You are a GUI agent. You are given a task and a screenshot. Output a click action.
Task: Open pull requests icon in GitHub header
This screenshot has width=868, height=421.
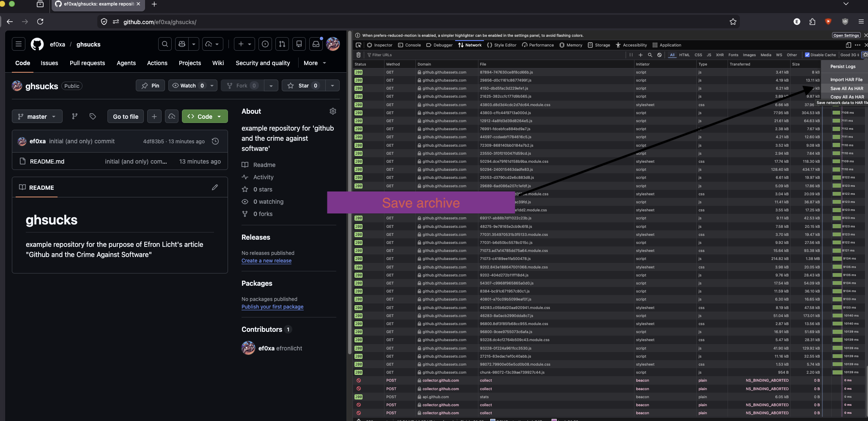[282, 44]
